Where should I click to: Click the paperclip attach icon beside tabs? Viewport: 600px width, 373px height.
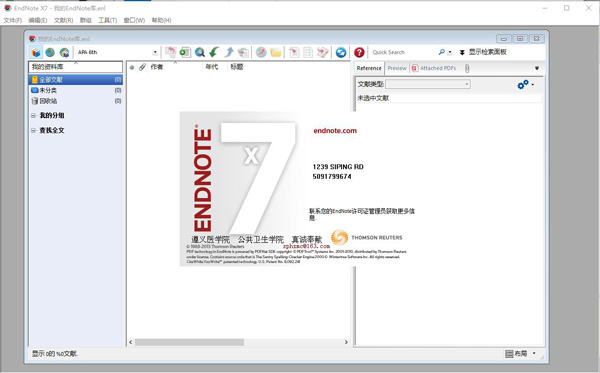point(467,68)
